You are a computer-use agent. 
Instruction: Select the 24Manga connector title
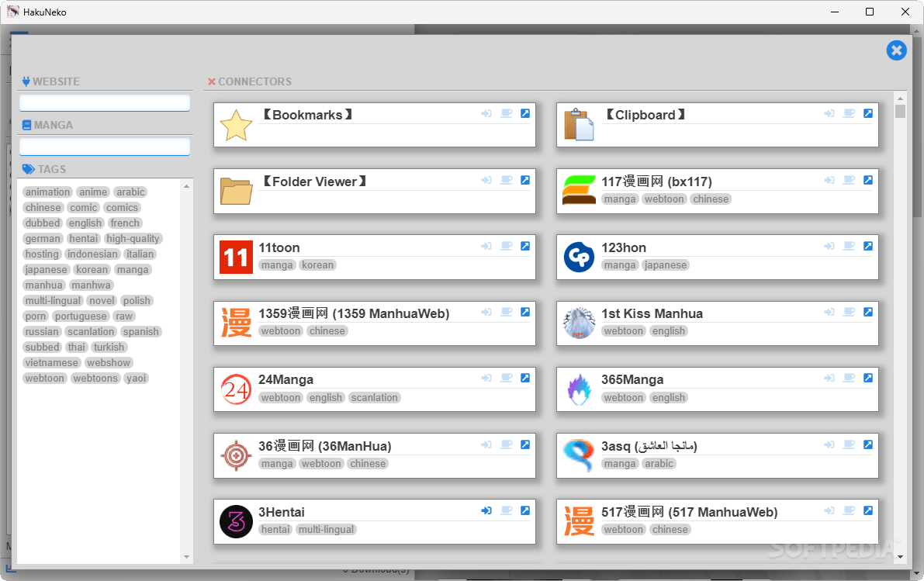[286, 379]
